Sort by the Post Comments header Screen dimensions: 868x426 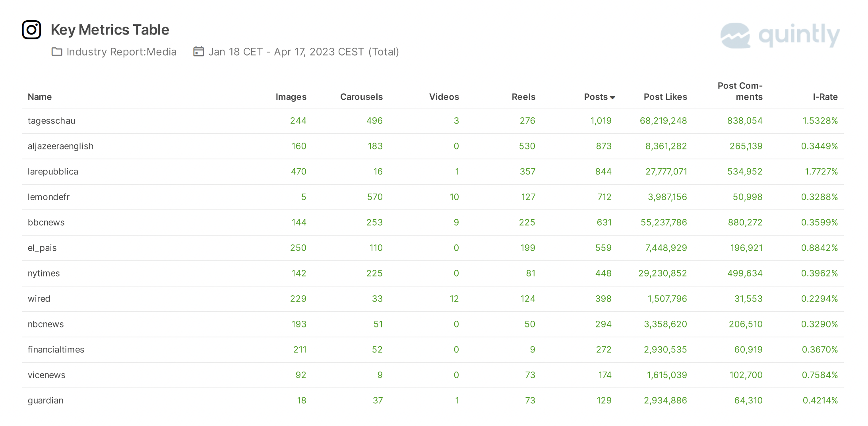click(x=740, y=91)
